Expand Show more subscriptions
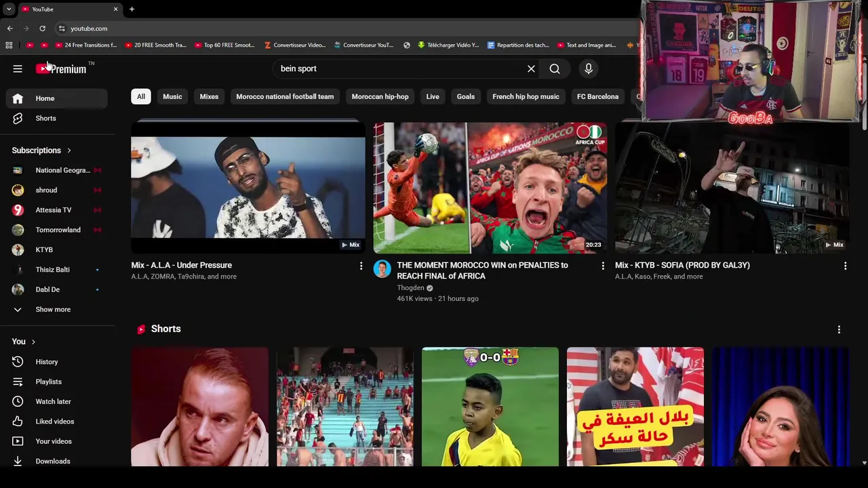The height and width of the screenshot is (488, 868). click(x=57, y=309)
